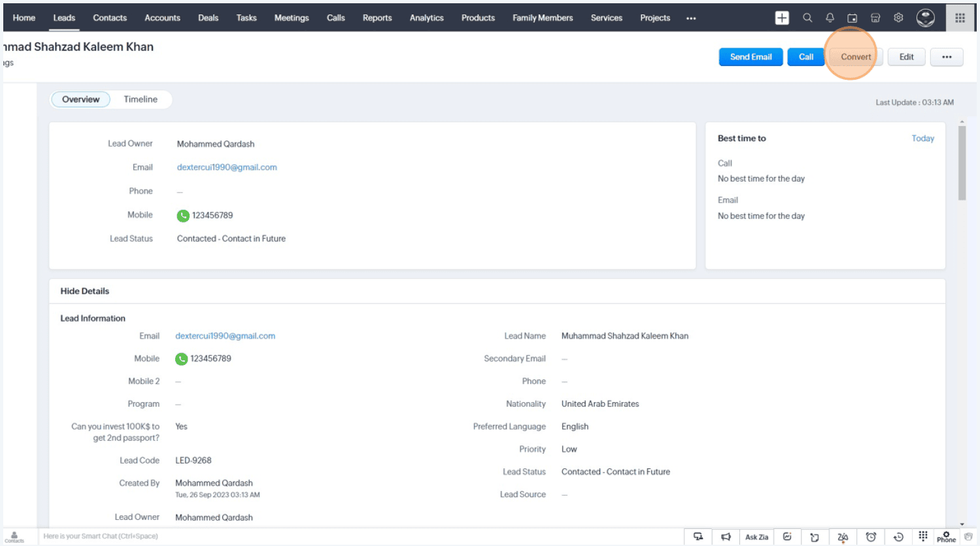Select the Overview tab
The image size is (980, 546).
point(81,99)
